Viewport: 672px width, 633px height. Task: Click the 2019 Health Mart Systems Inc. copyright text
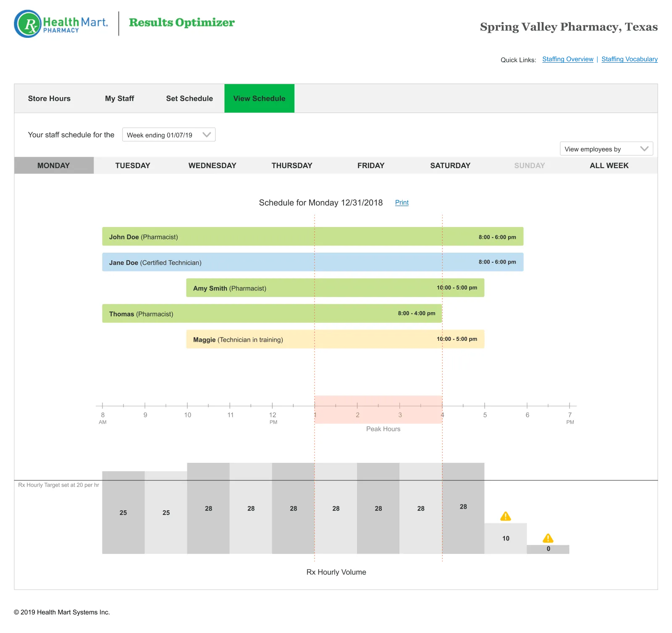pos(62,612)
